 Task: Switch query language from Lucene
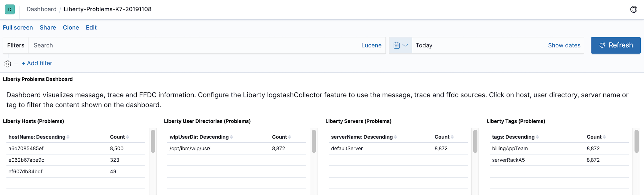click(371, 45)
